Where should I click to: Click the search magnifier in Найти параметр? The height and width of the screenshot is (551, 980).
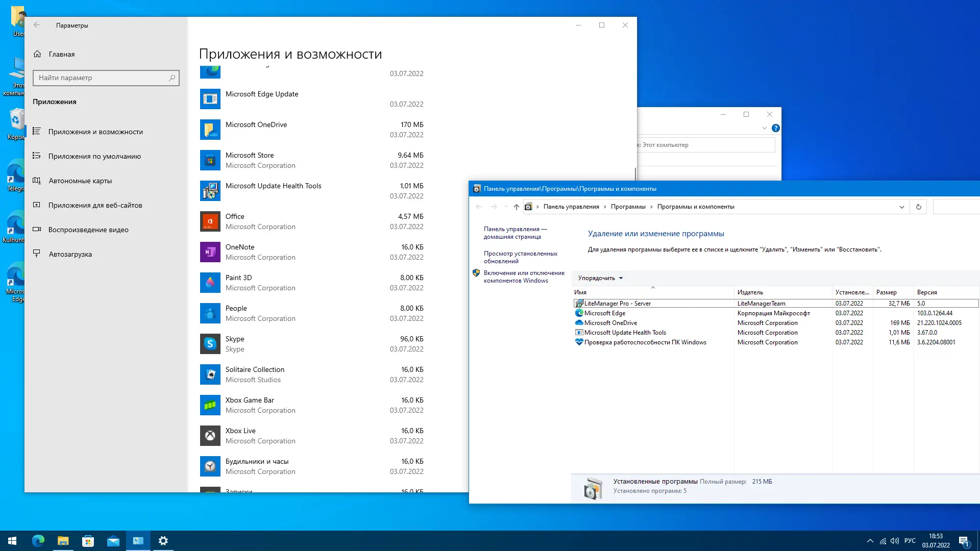(172, 78)
